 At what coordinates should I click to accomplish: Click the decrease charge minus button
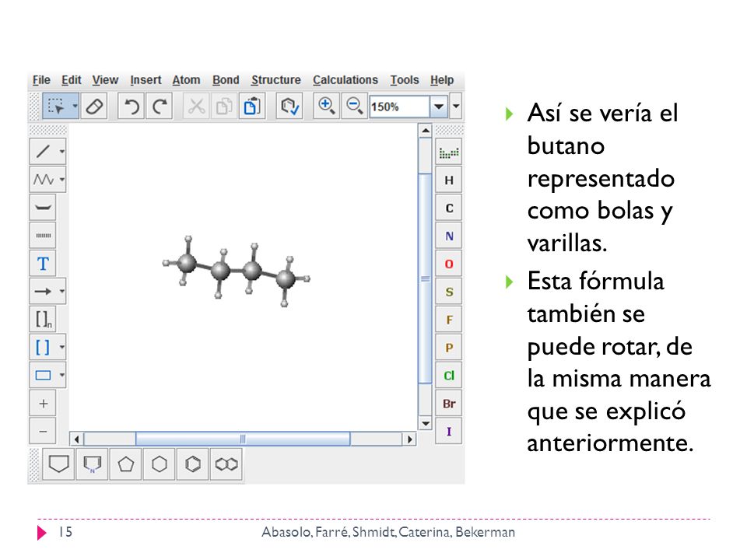(x=43, y=432)
